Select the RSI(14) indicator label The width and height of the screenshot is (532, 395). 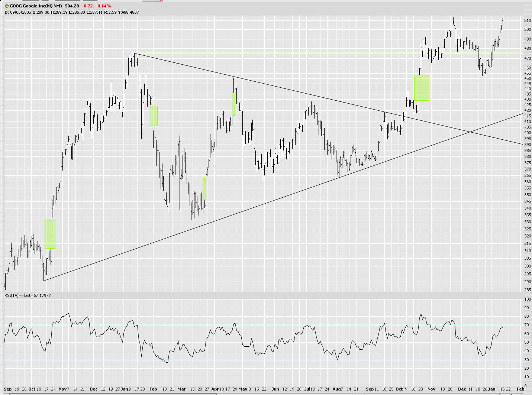point(12,295)
